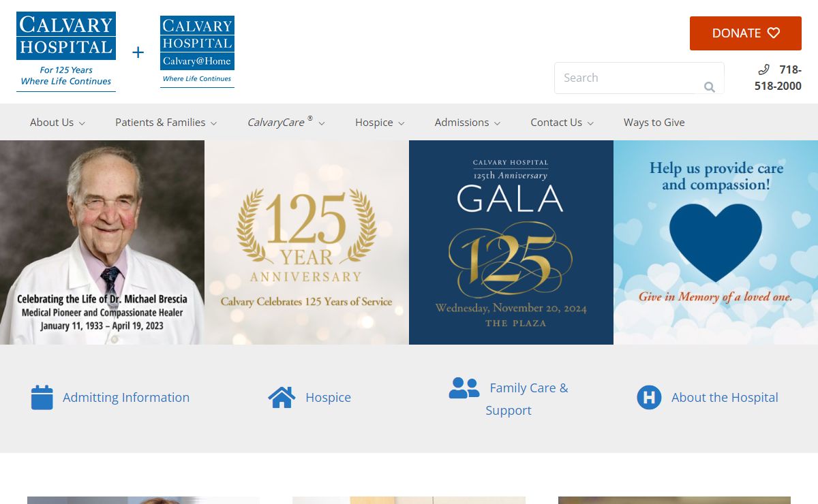
Task: Open the Patients & Families menu
Action: tap(160, 123)
